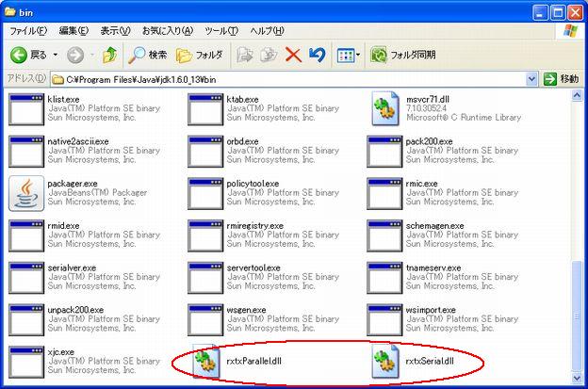This screenshot has width=588, height=389.
Task: Click the rxtxSerial.dll file name
Action: click(430, 362)
